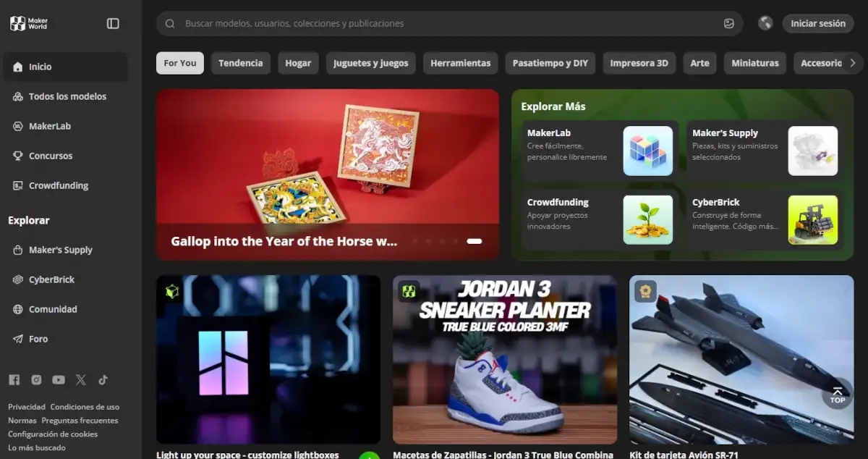Open the language globe icon
This screenshot has height=459, width=868.
(765, 23)
